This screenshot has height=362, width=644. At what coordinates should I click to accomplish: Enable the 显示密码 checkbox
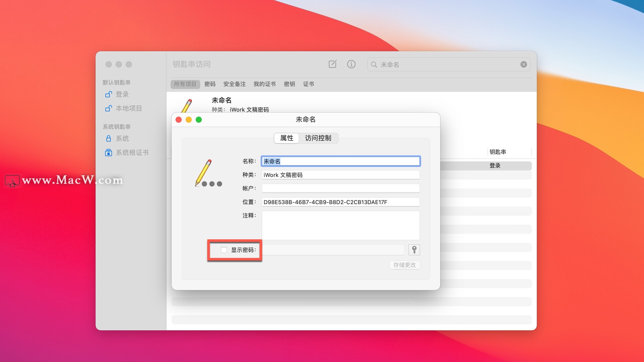[223, 250]
